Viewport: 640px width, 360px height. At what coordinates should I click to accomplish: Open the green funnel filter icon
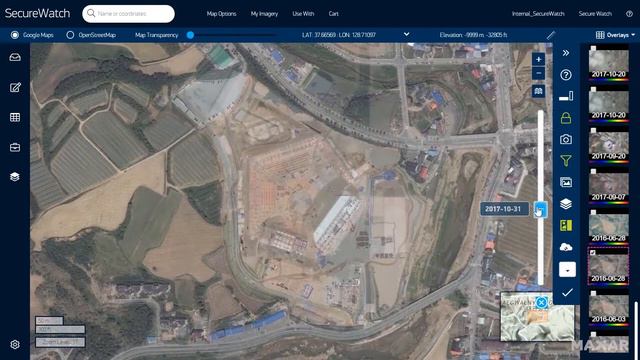pos(566,161)
